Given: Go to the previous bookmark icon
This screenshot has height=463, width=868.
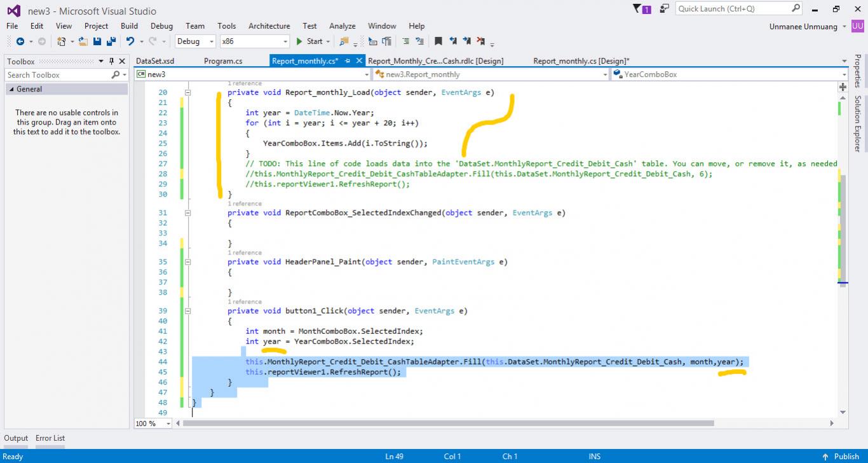Looking at the screenshot, I should click(453, 41).
